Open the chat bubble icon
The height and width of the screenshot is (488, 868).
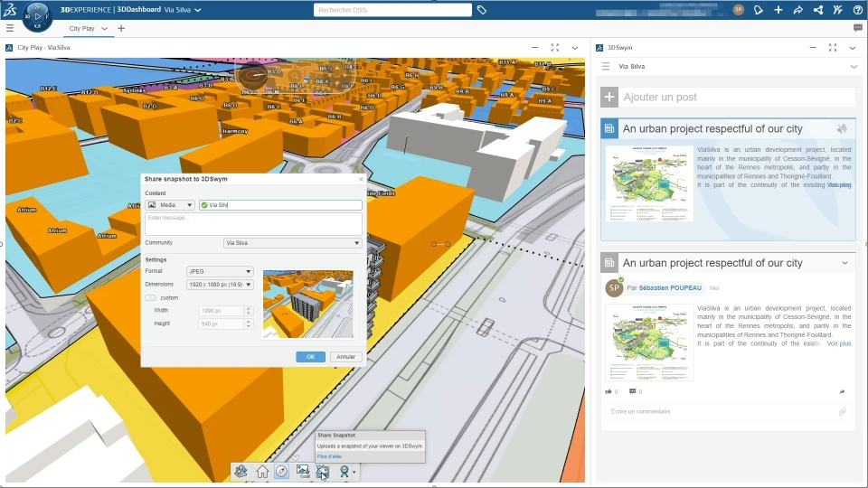858,28
